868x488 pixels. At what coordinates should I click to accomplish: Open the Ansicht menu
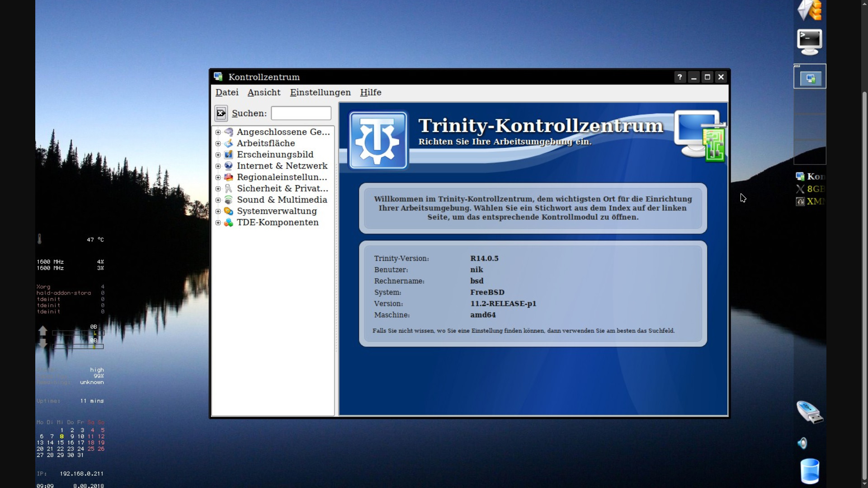click(x=264, y=92)
